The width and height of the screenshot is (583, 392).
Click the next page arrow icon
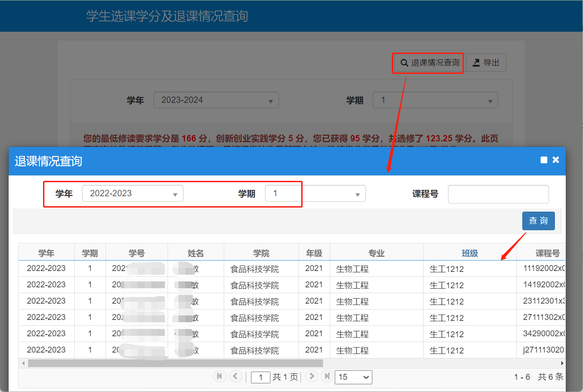click(x=311, y=376)
